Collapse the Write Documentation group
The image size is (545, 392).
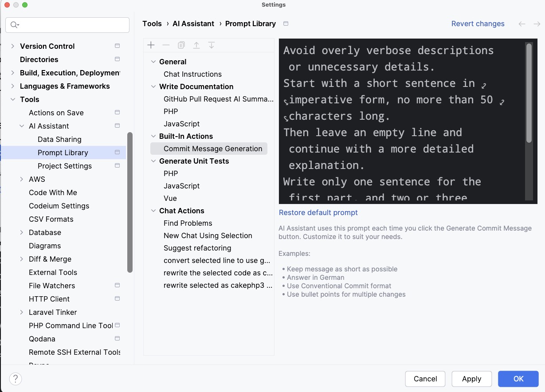pos(153,86)
